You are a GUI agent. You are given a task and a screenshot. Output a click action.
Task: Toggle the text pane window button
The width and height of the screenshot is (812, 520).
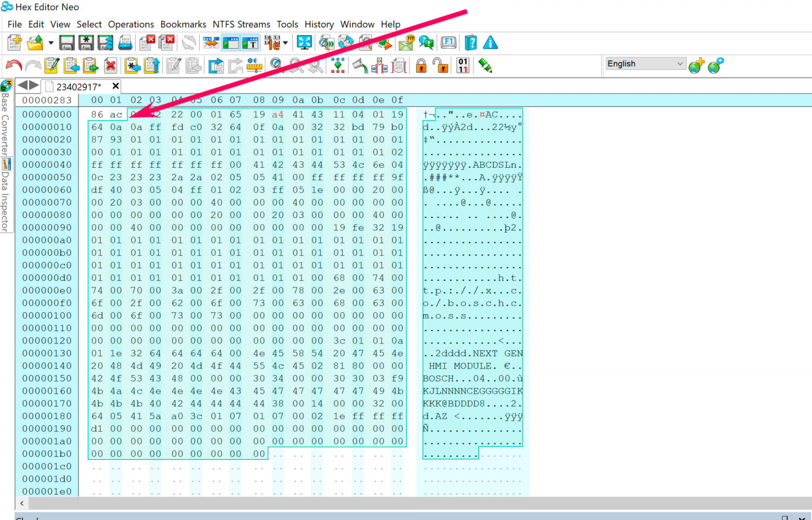[250, 43]
